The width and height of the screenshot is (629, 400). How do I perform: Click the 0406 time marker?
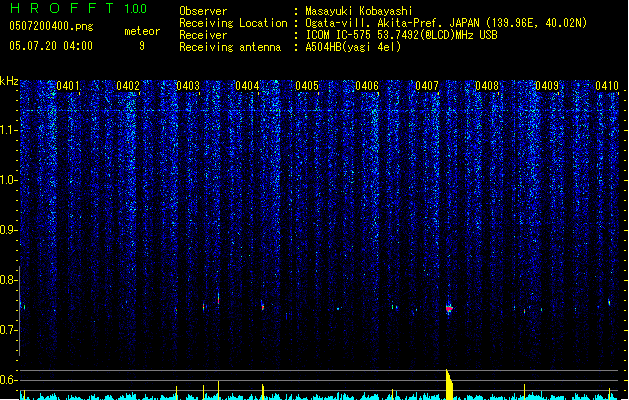[367, 86]
